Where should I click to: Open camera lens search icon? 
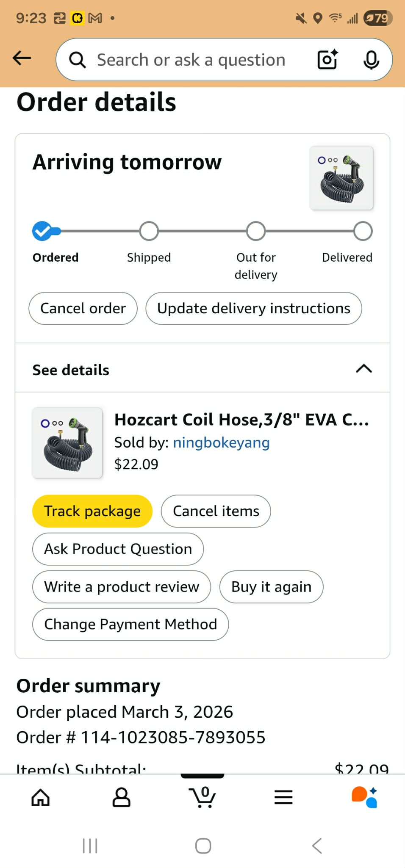click(x=328, y=59)
